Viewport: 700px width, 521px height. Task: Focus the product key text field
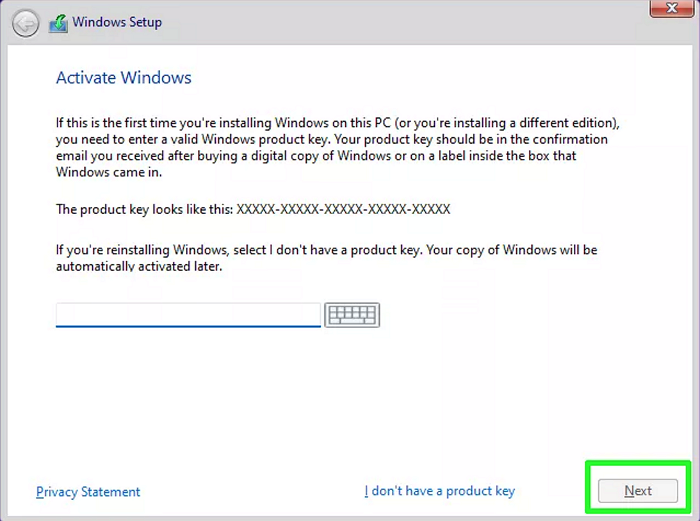point(188,316)
